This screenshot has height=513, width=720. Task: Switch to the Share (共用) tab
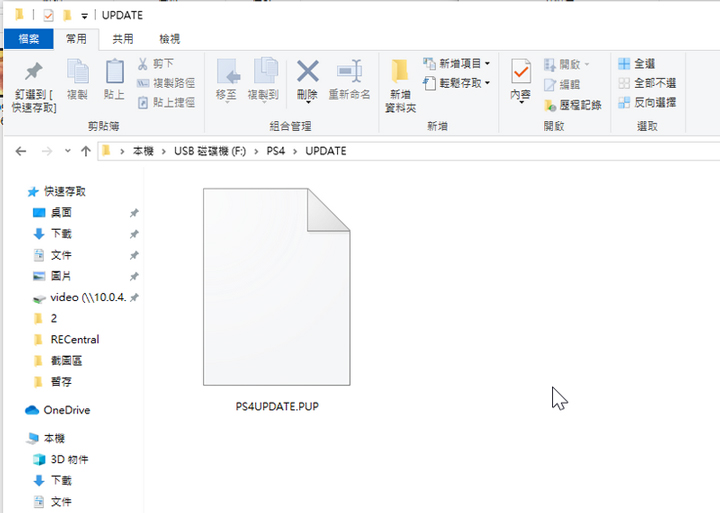pyautogui.click(x=123, y=39)
